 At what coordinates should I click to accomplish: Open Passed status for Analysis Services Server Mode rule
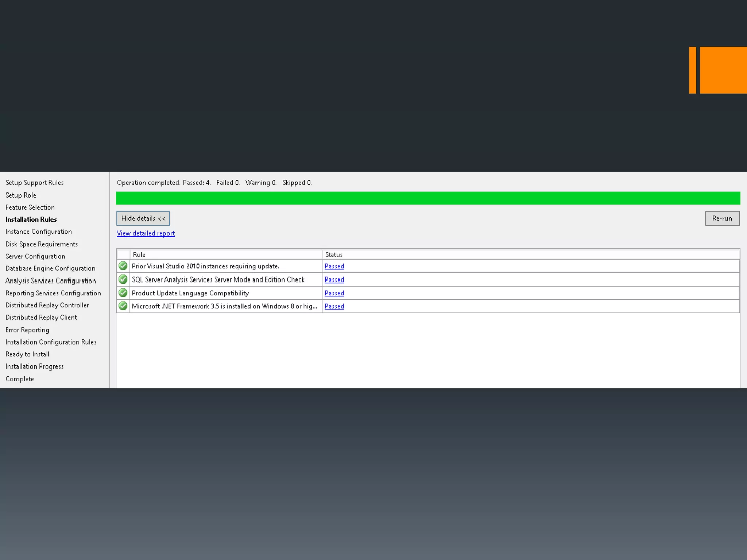[334, 280]
